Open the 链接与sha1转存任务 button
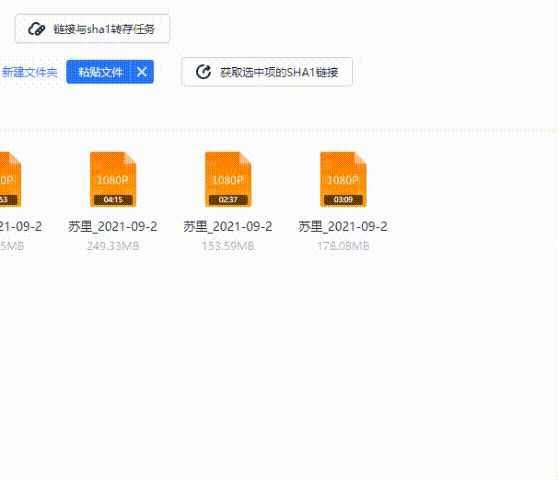 tap(92, 29)
